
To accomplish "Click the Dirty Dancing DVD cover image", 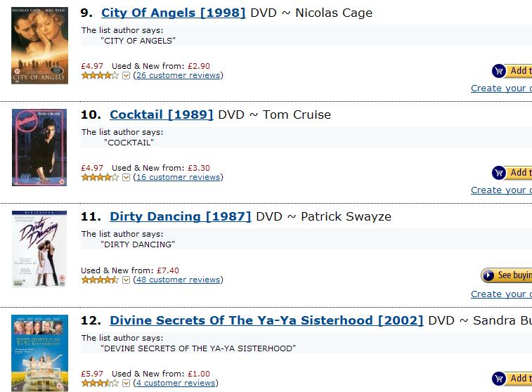I will point(39,249).
